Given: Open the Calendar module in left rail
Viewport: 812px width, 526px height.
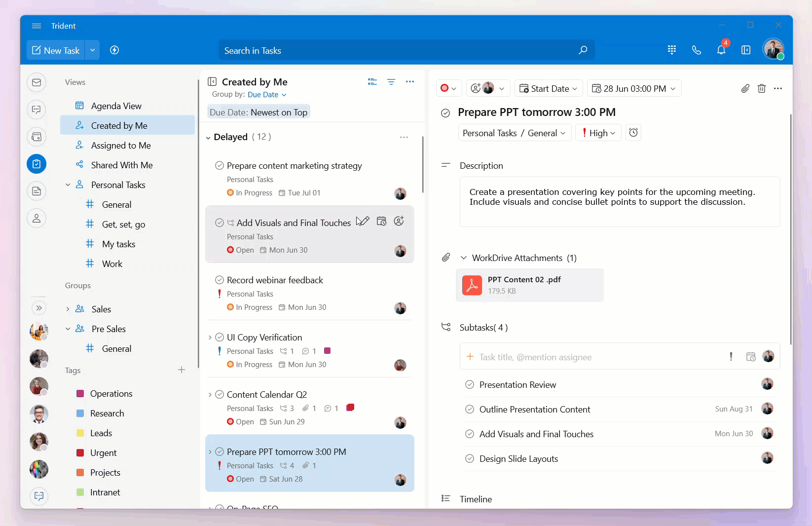Looking at the screenshot, I should tap(37, 137).
